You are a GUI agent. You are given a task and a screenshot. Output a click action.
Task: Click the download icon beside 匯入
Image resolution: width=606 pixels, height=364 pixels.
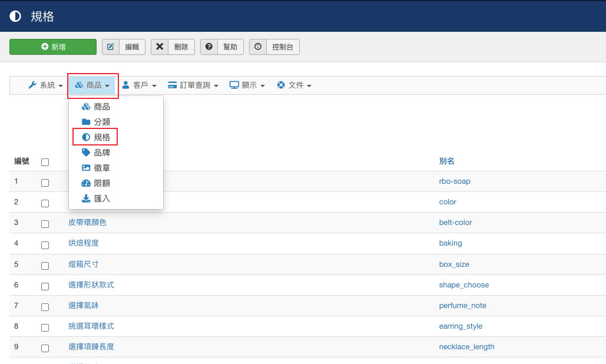[x=86, y=198]
